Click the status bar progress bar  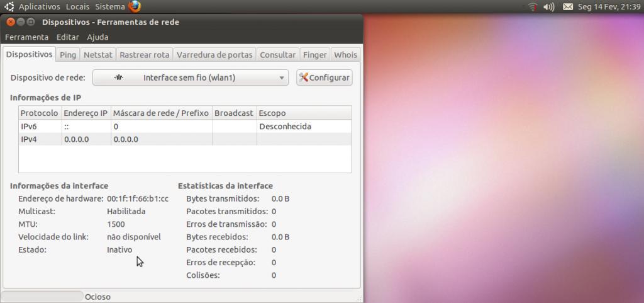pyautogui.click(x=42, y=297)
